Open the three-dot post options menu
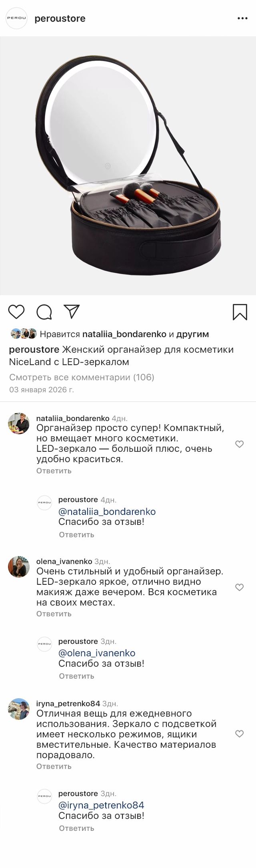Image resolution: width=256 pixels, height=868 pixels. tap(242, 18)
